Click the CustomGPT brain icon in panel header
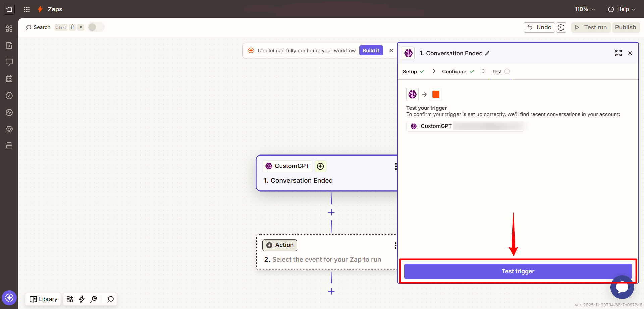Screen dimensions: 644x309 tap(408, 53)
